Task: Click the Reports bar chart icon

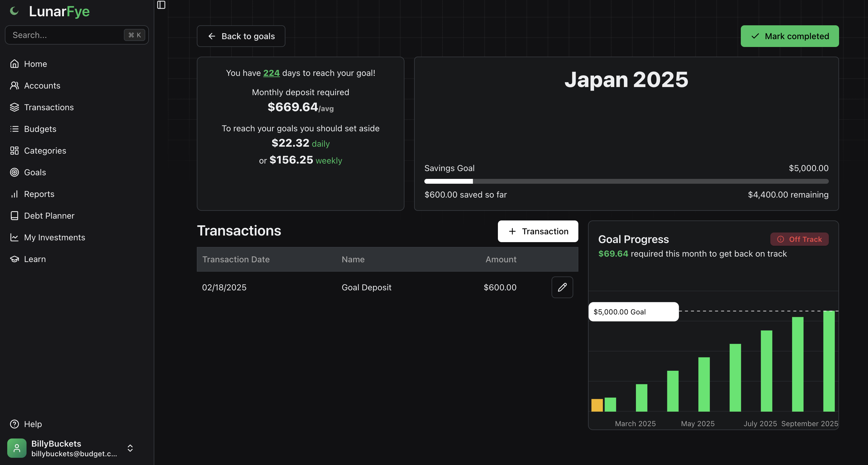Action: point(14,194)
